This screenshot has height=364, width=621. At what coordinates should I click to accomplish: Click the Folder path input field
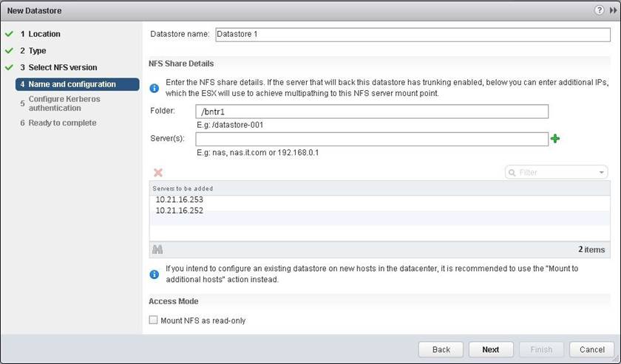coord(372,111)
